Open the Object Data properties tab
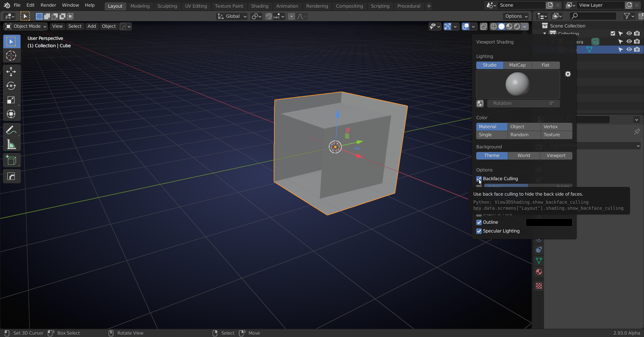The height and width of the screenshot is (337, 644). [539, 261]
